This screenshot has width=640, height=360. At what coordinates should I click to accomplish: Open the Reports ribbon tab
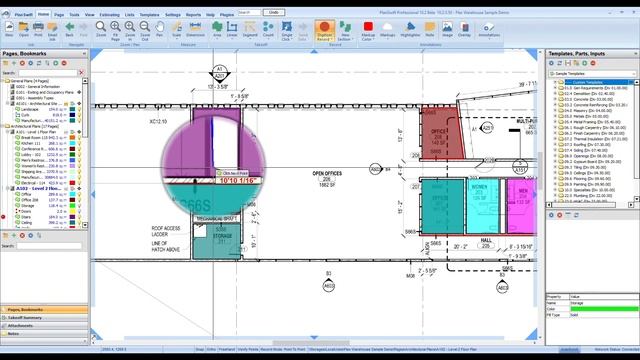[193, 15]
